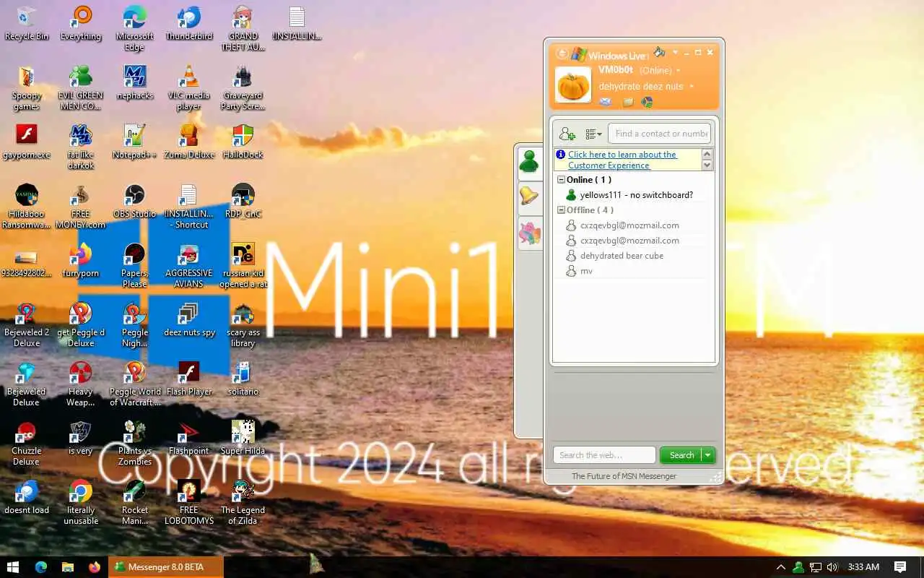Click the pumpkin display picture
The height and width of the screenshot is (578, 924).
pos(573,84)
